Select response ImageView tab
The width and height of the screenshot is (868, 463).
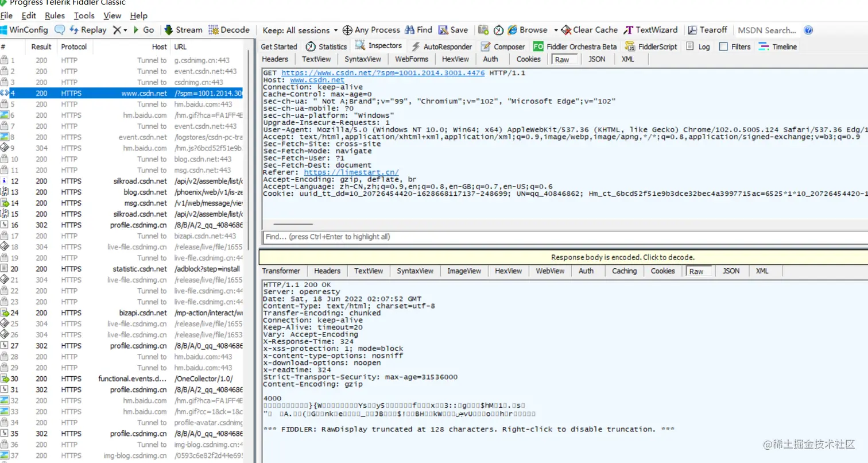click(464, 271)
